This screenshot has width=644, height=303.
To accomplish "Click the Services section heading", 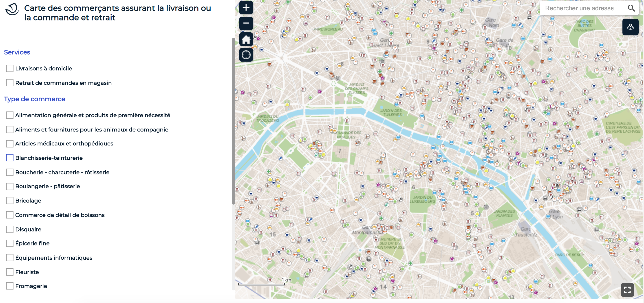I will [17, 52].
